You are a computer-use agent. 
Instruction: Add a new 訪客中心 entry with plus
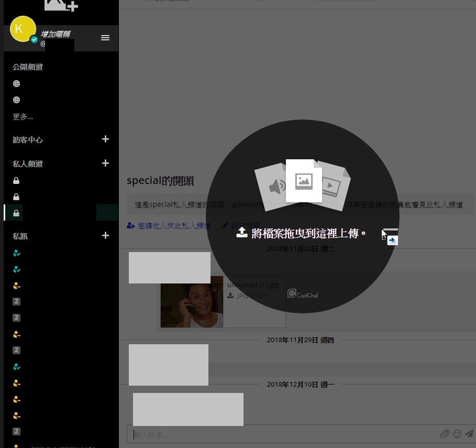pos(105,139)
